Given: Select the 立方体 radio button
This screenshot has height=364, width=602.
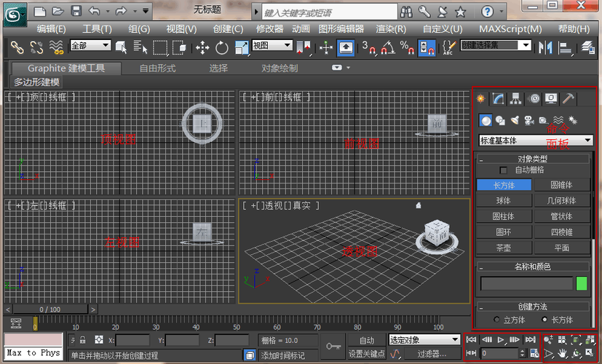Looking at the screenshot, I should point(496,320).
